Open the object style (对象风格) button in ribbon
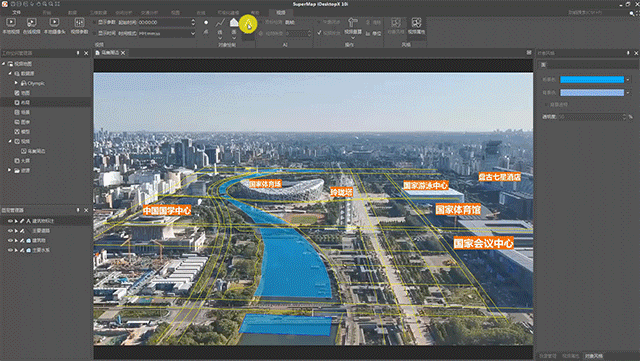This screenshot has height=361, width=640. click(396, 25)
